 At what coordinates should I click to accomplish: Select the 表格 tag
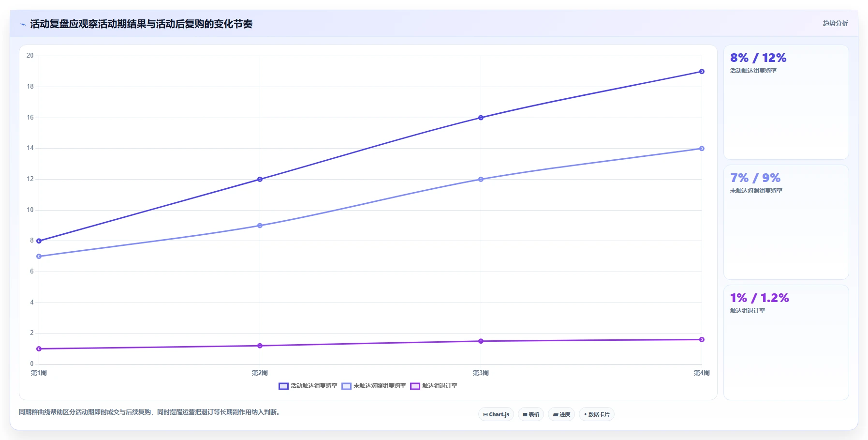pyautogui.click(x=531, y=414)
